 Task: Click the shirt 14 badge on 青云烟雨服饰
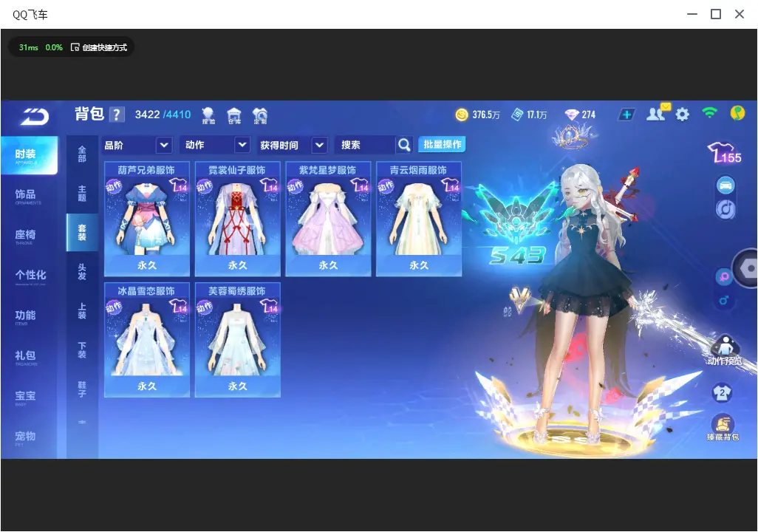(451, 185)
